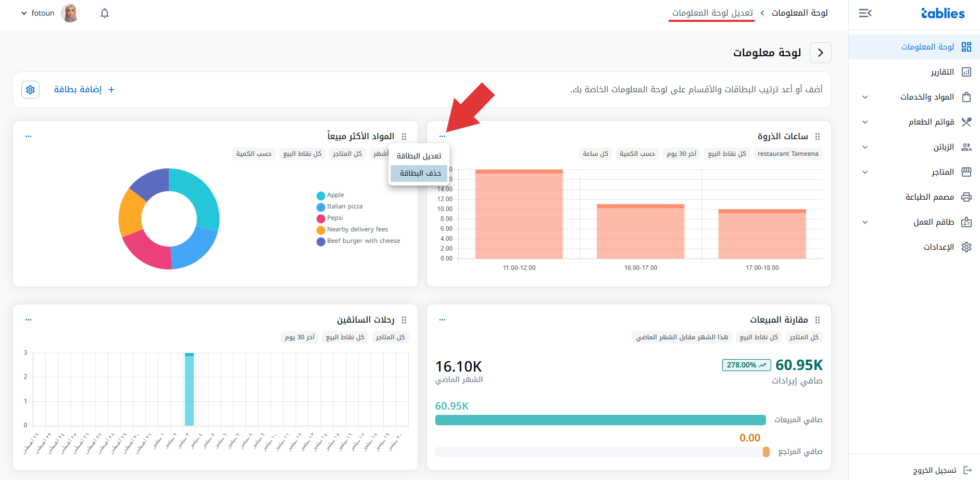Image resolution: width=980 pixels, height=480 pixels.
Task: Click the 16.10K الشهر الماضي value
Action: (458, 366)
